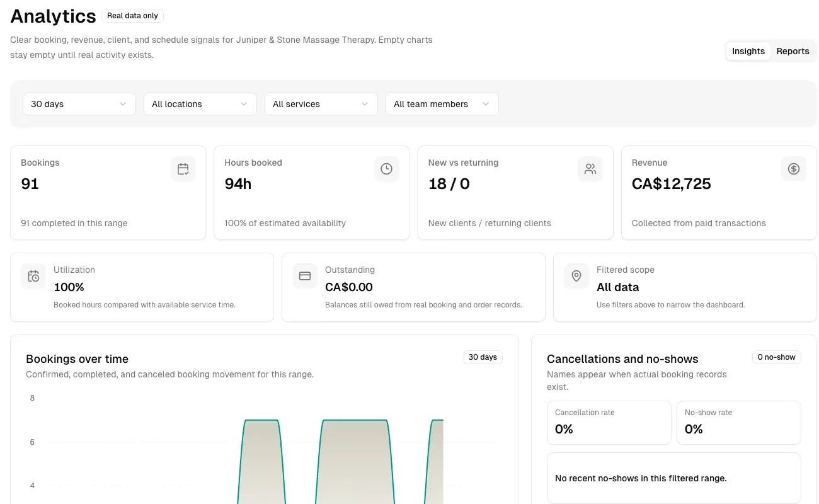
Task: Click the calendar check icon in Bookings card
Action: (183, 169)
